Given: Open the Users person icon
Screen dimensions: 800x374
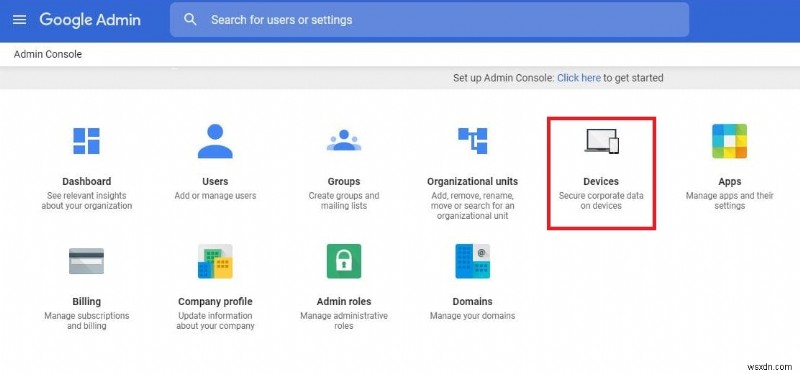Looking at the screenshot, I should 215,141.
